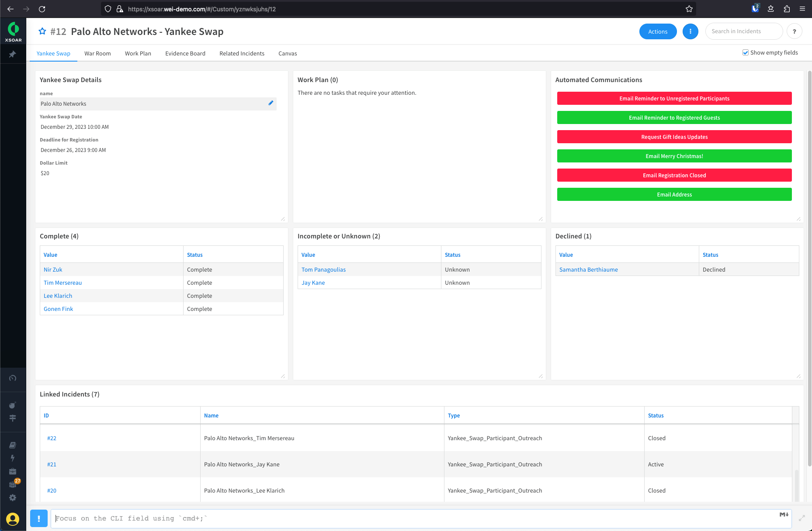Open the Marketplace gift icon in sidebar
The image size is (812, 531).
coord(13,485)
